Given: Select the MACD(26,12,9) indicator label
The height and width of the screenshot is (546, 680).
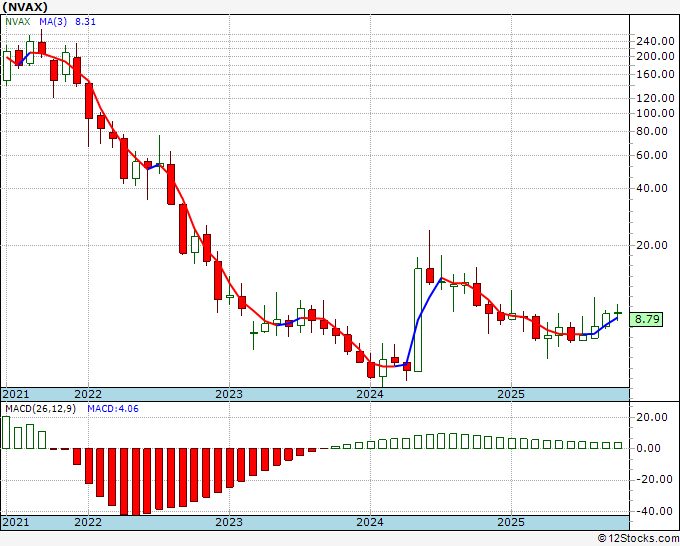Looking at the screenshot, I should (40, 409).
